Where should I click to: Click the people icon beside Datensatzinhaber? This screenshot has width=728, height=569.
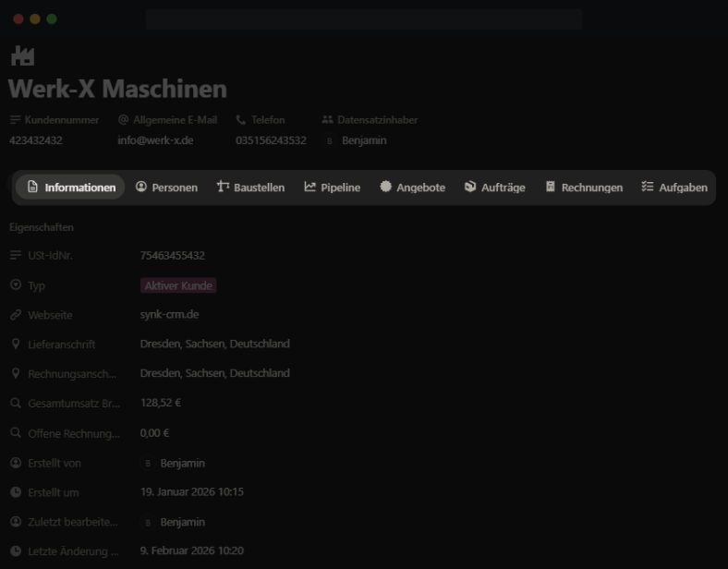[327, 120]
